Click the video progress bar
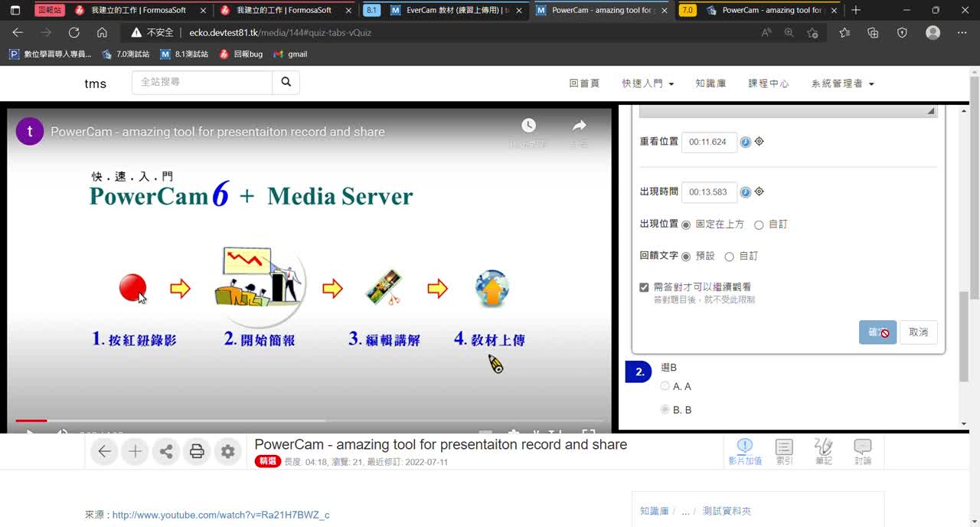Image resolution: width=980 pixels, height=527 pixels. tap(309, 421)
